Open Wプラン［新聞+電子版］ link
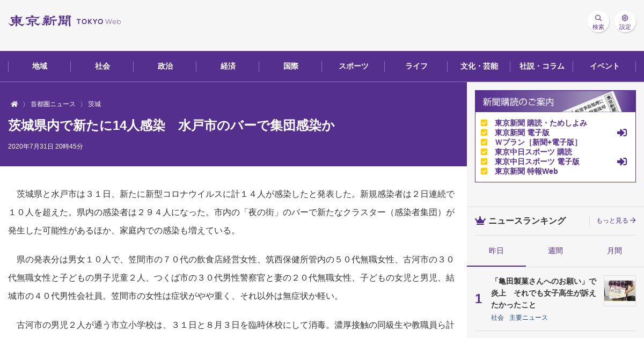 (x=537, y=142)
